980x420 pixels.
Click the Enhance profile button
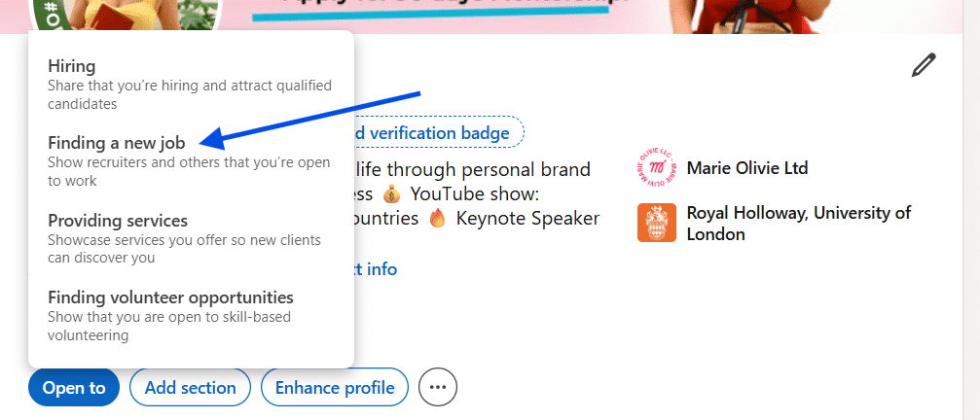point(334,387)
